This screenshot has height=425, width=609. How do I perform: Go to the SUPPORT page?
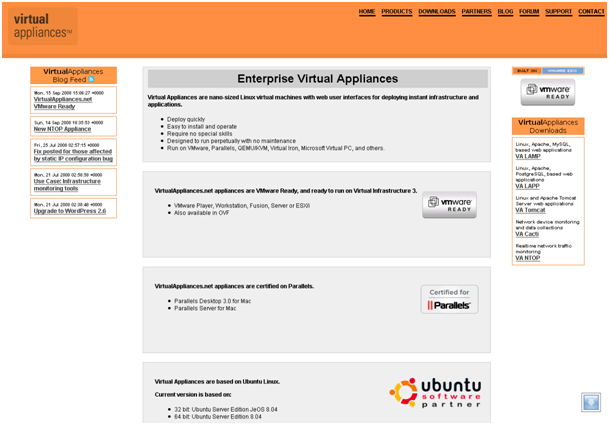point(558,12)
